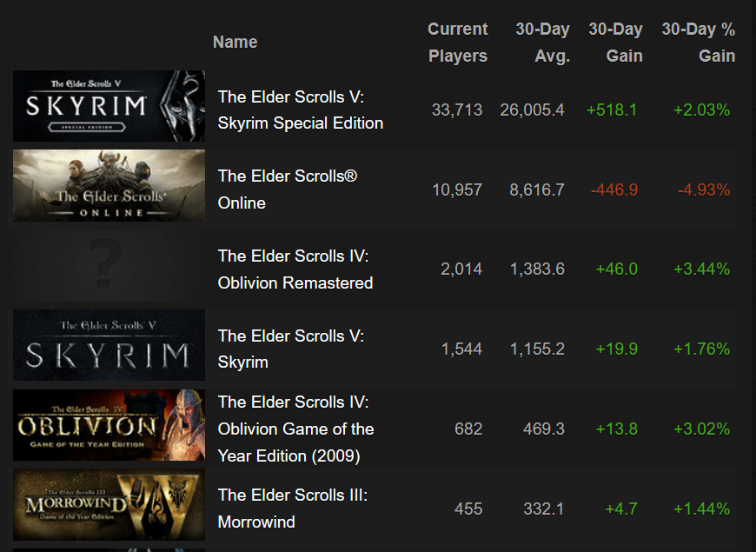756x552 pixels.
Task: Sort by the 30-Day Gain column header
Action: pyautogui.click(x=616, y=43)
